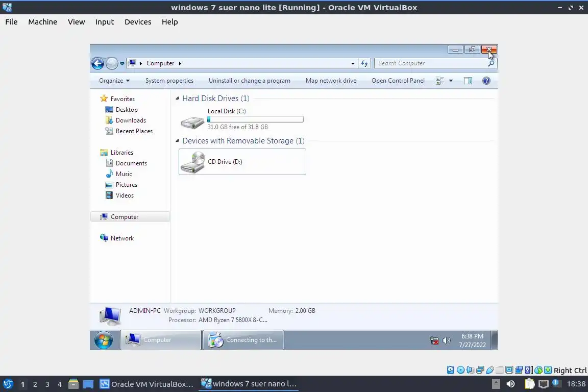Screen dimensions: 588x392
Task: Switch to host workspace 2
Action: tap(35, 384)
